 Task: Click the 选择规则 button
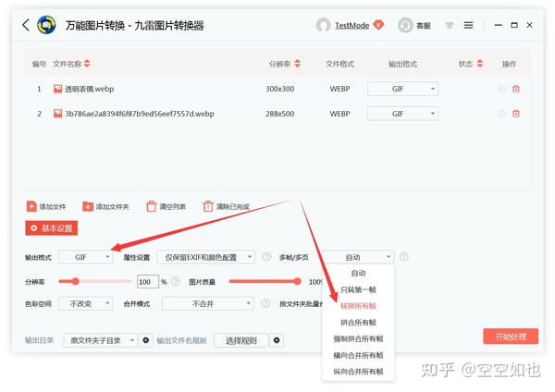[x=241, y=340]
